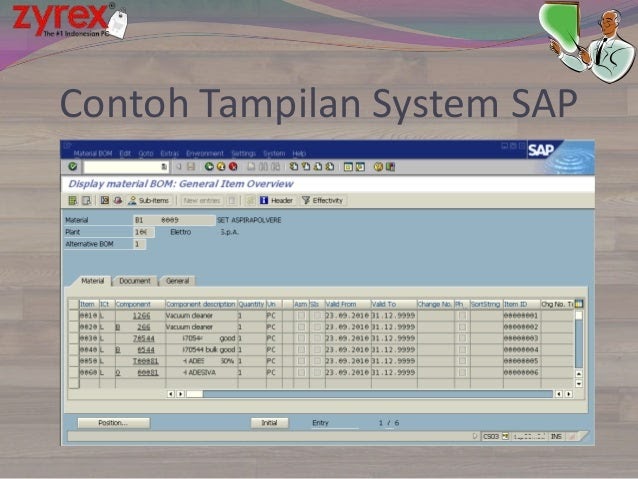Click the Find Next binoculars icon
Image resolution: width=638 pixels, height=479 pixels.
[275, 166]
